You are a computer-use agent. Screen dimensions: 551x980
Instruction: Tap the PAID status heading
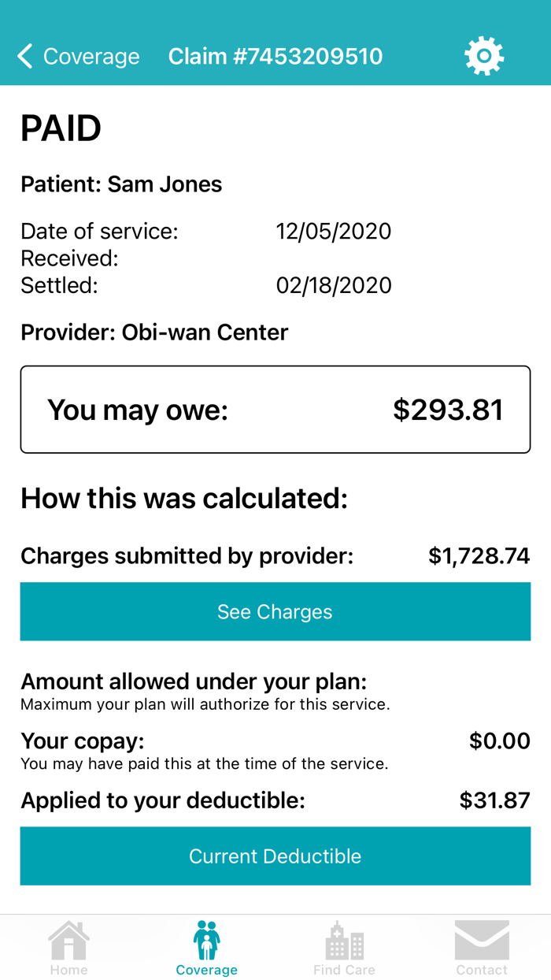coord(61,128)
